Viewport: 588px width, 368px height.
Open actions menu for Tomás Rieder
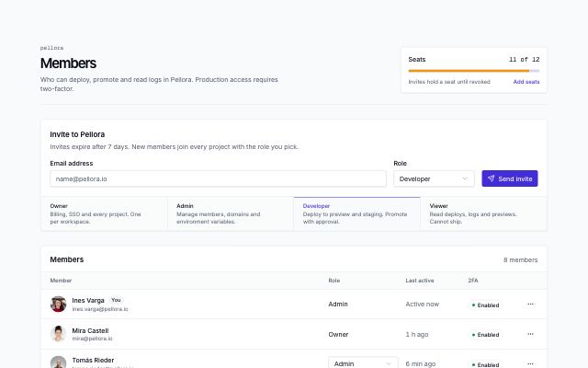[530, 364]
